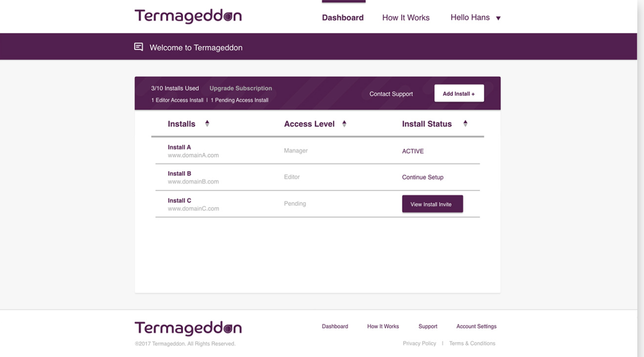This screenshot has height=357, width=644.
Task: Open How It Works link in footer
Action: [383, 326]
